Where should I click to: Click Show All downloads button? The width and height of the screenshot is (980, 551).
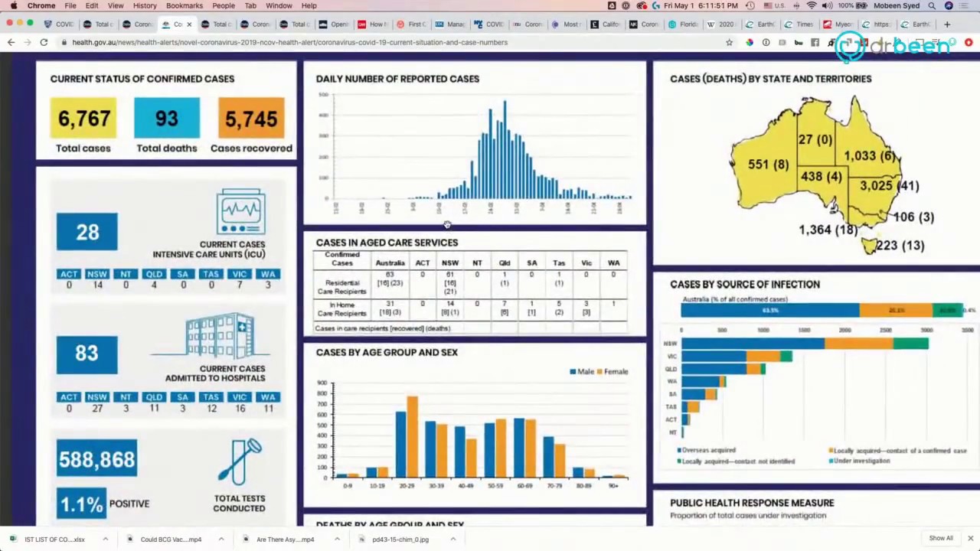(941, 539)
